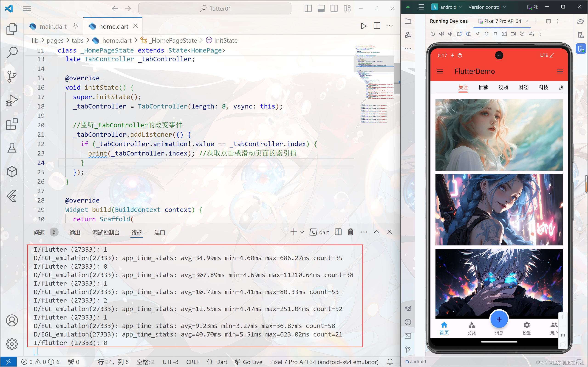Expand the new terminal launch profile dropdown
This screenshot has height=367, width=588.
(x=302, y=232)
